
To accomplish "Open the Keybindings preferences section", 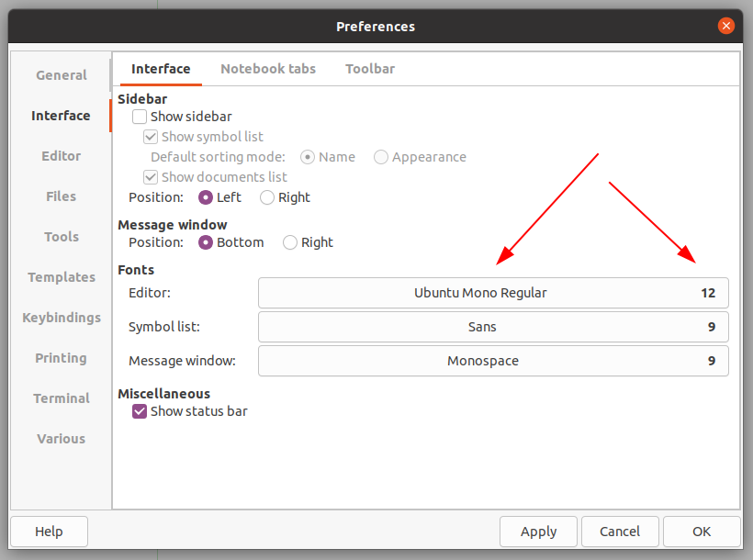I will click(61, 318).
